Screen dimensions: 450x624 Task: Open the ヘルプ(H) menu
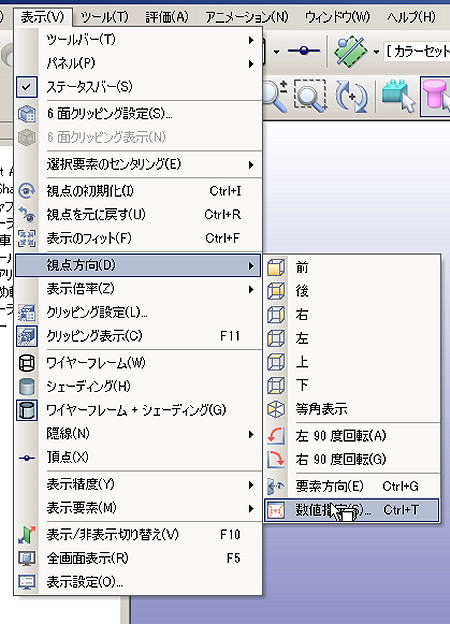411,17
